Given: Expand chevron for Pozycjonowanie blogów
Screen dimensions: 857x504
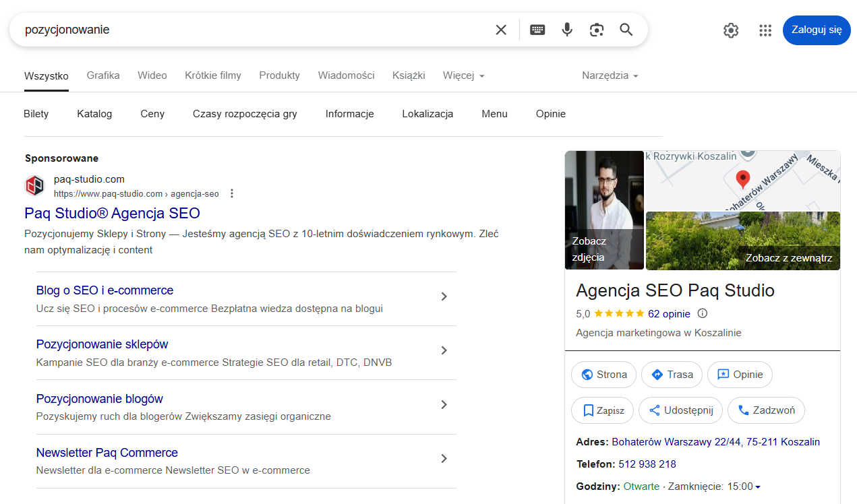Looking at the screenshot, I should pos(444,404).
